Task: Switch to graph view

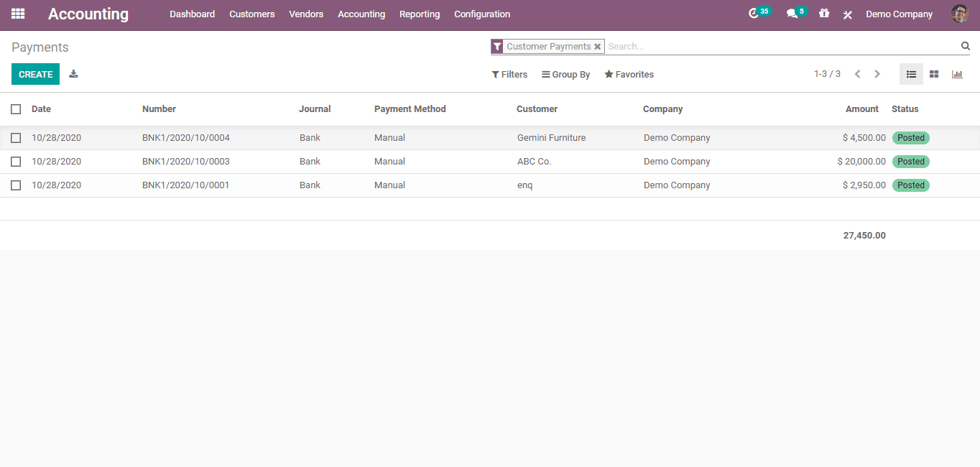Action: point(957,74)
